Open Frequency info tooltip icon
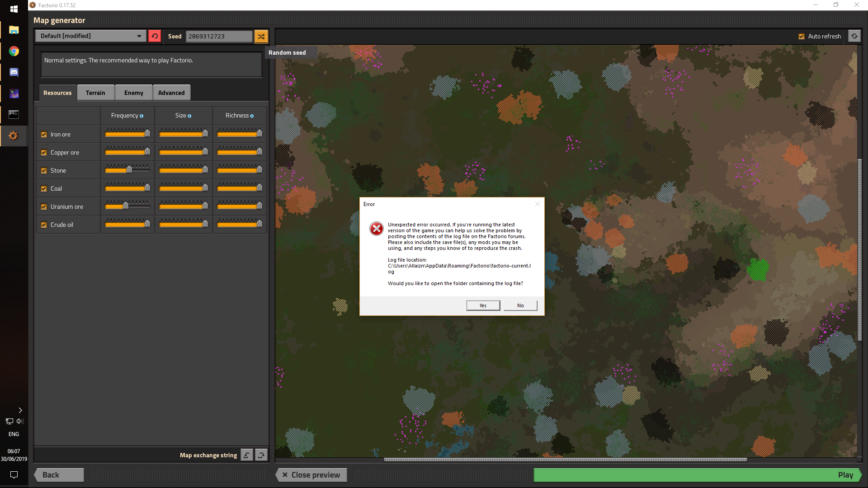868x488 pixels. point(142,116)
